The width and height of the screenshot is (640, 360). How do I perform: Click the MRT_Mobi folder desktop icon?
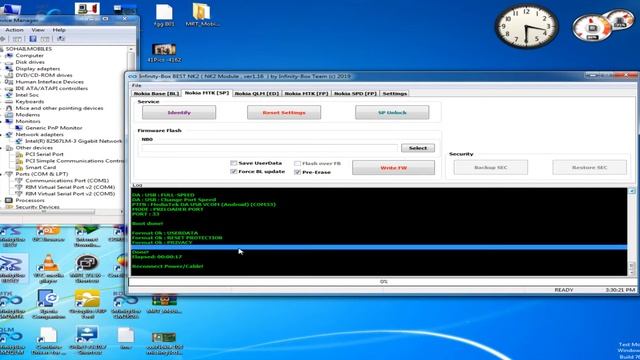click(x=202, y=15)
